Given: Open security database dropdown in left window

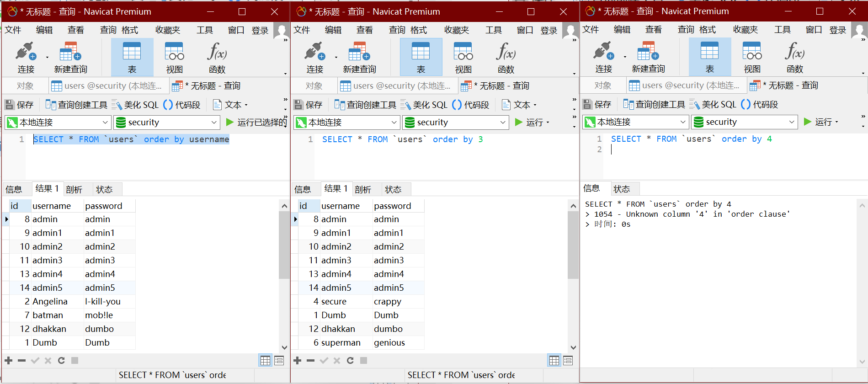Looking at the screenshot, I should pyautogui.click(x=167, y=123).
